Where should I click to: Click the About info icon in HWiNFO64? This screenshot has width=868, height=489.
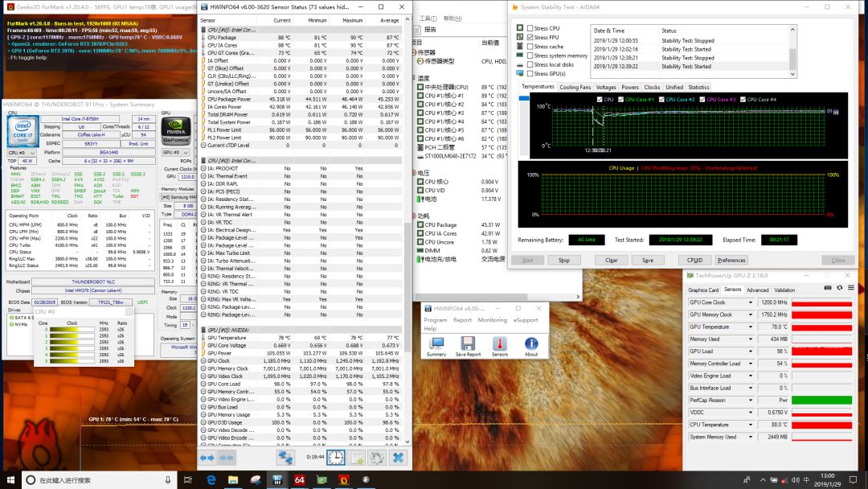click(x=531, y=344)
